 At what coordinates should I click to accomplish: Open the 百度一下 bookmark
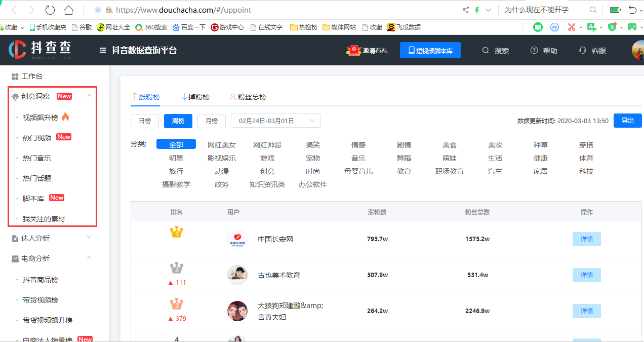point(189,27)
